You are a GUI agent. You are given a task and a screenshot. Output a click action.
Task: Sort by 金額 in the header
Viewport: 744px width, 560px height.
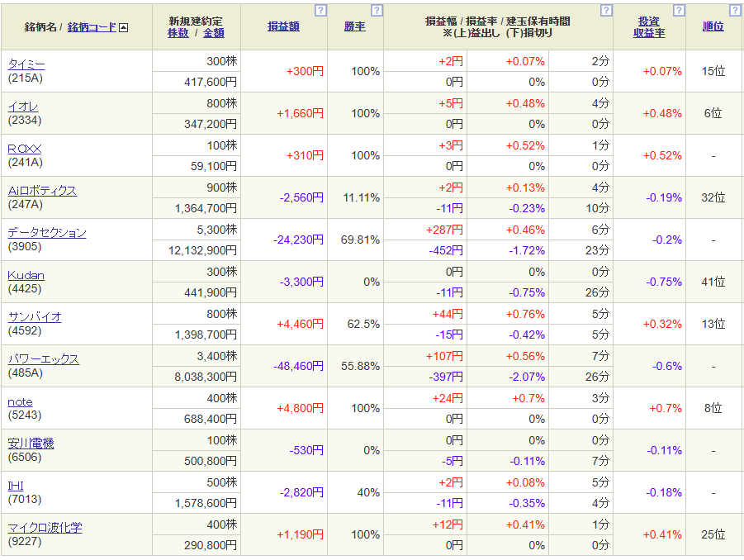point(213,33)
